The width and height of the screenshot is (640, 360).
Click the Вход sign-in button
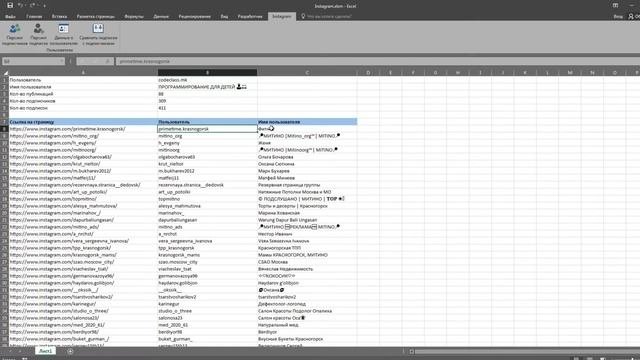pyautogui.click(x=618, y=16)
